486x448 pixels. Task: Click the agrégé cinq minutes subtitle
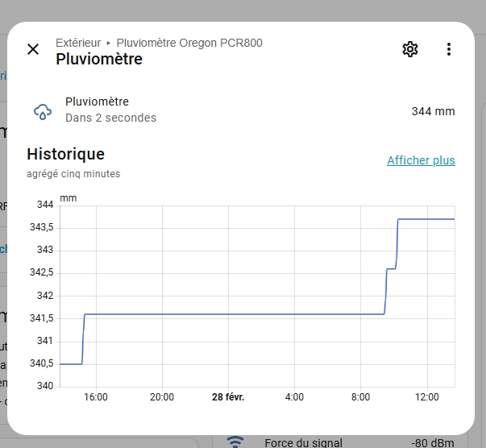73,173
